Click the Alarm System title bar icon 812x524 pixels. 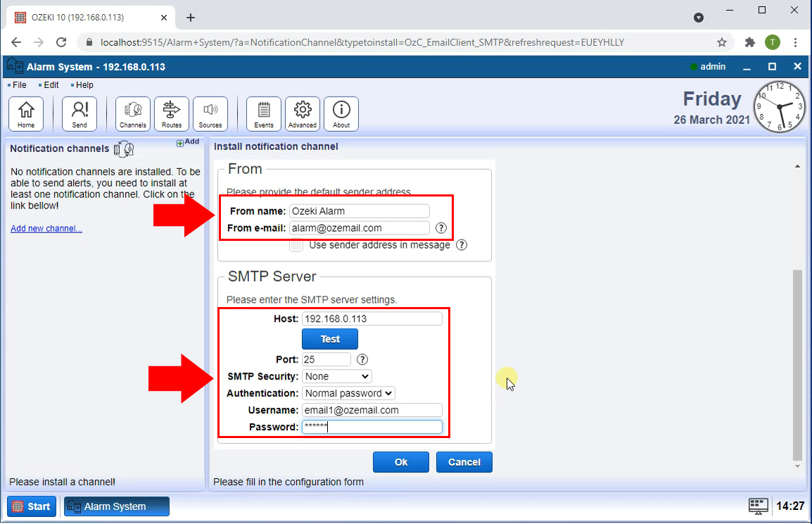[15, 66]
